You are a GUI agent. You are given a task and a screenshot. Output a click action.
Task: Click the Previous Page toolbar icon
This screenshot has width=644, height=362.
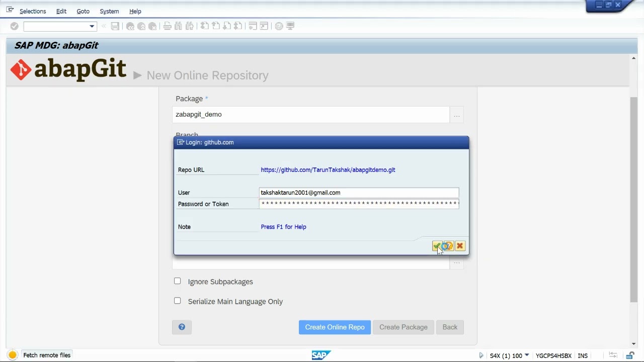point(215,26)
